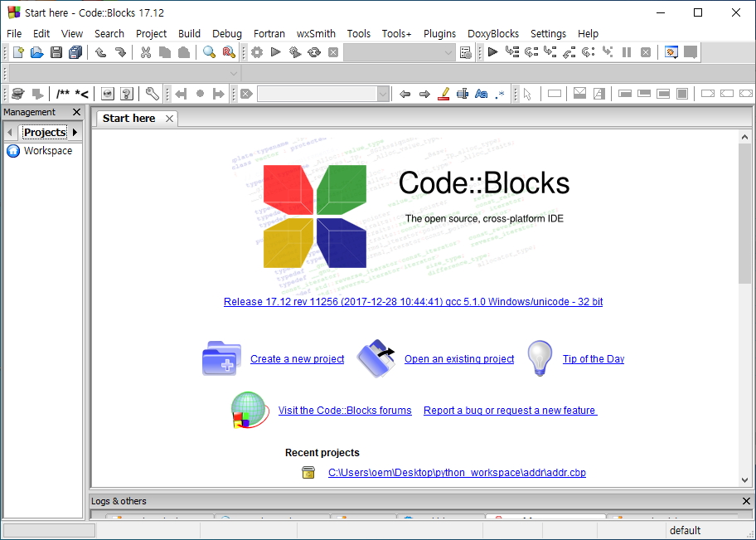The image size is (756, 540).
Task: Click the Redo arrow icon
Action: click(120, 52)
